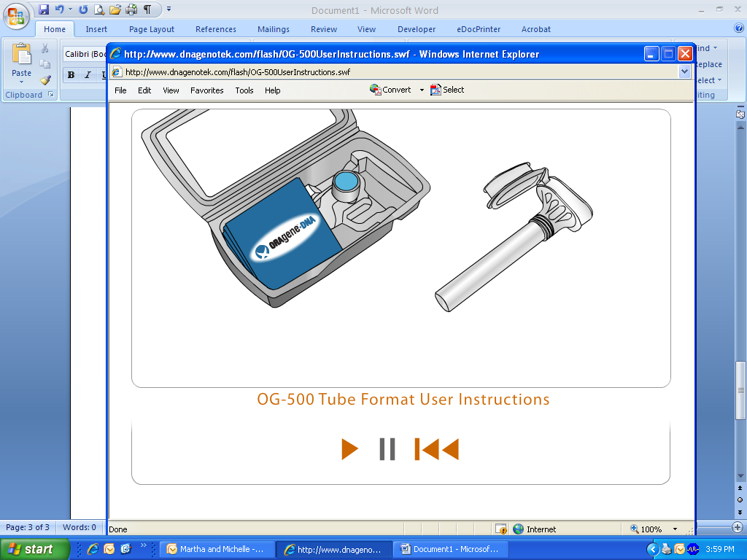
Task: Open the Developer ribbon tab
Action: 417,29
